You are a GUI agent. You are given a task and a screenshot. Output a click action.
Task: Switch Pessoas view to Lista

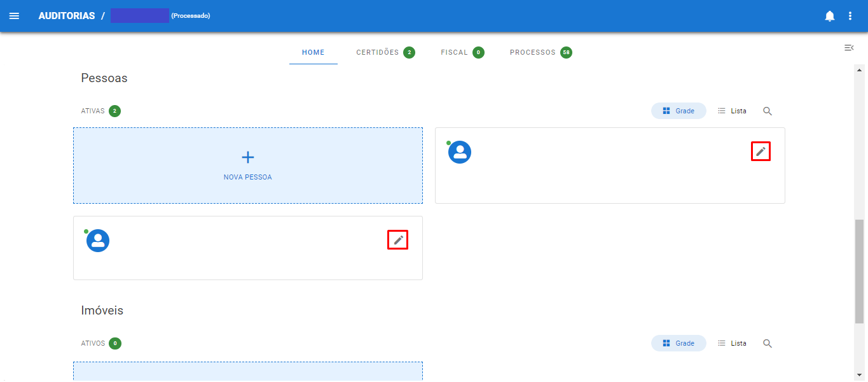pos(732,111)
